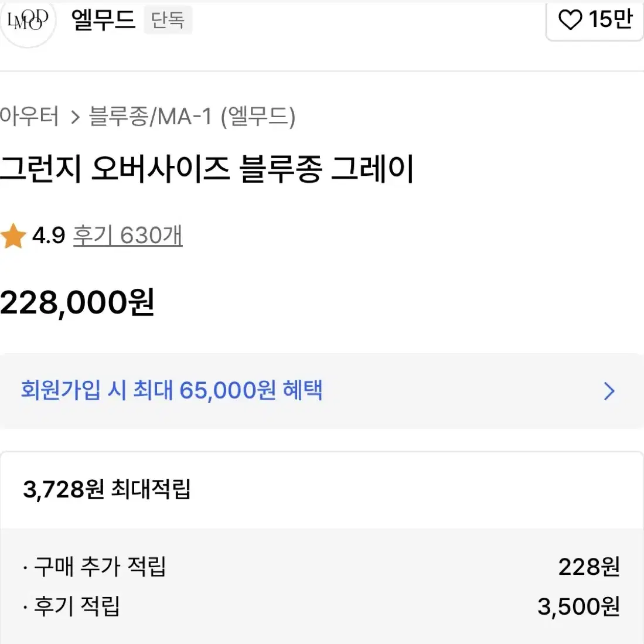Select the 후기 적립 row
This screenshot has width=644, height=644.
pos(322,606)
